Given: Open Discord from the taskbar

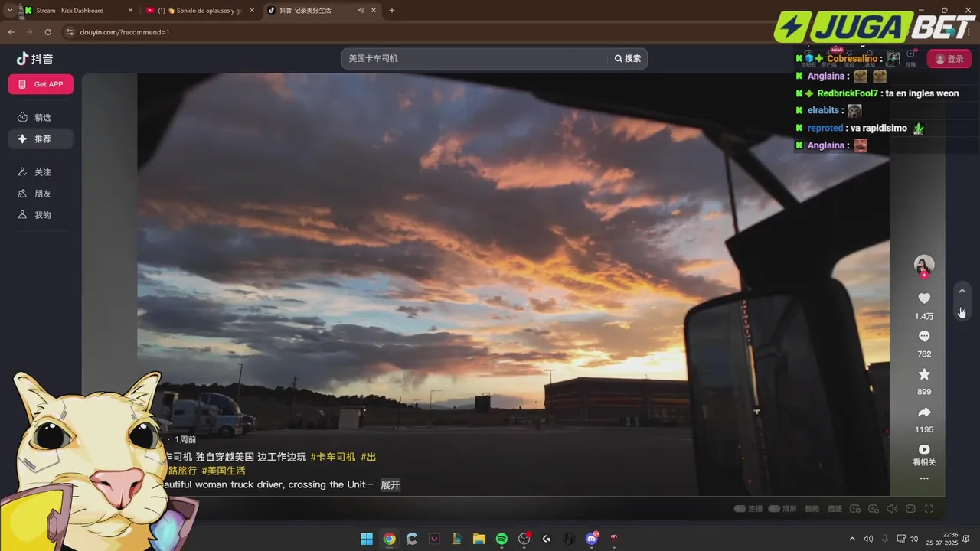Looking at the screenshot, I should coord(591,539).
